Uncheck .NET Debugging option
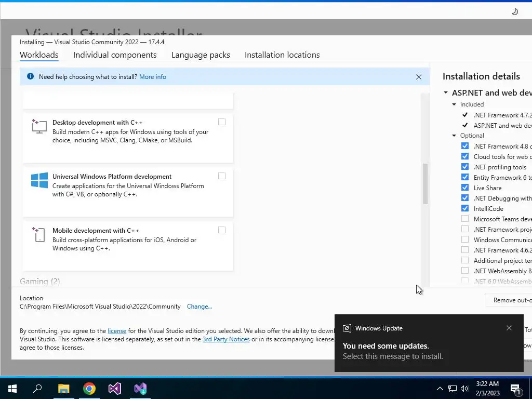The image size is (532, 399). 465,198
